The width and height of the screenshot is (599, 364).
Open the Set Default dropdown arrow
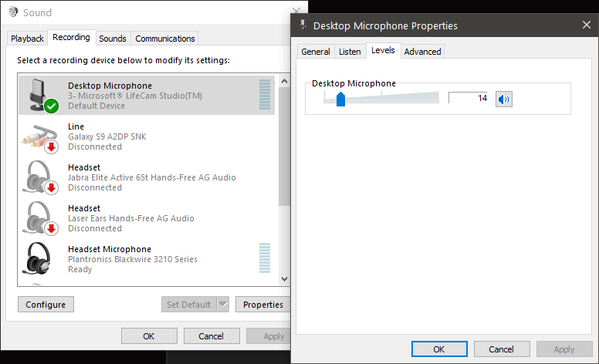point(223,305)
